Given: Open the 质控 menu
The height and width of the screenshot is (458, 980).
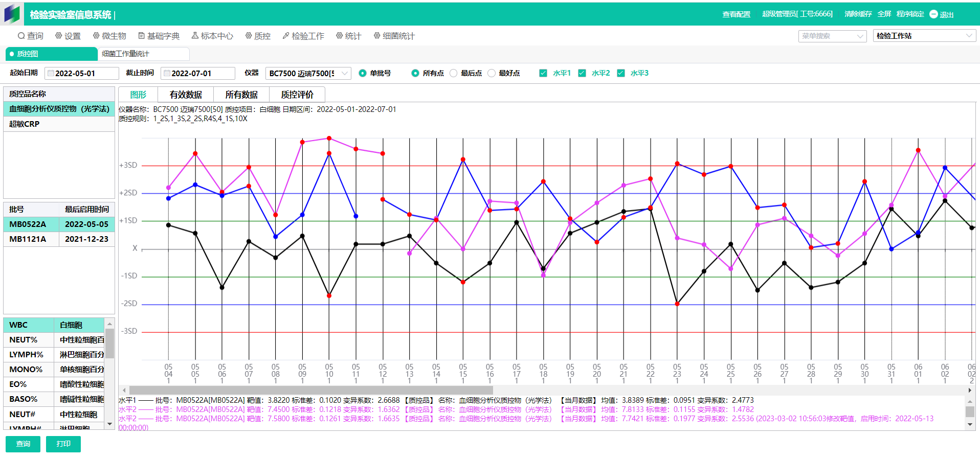Looking at the screenshot, I should pyautogui.click(x=258, y=36).
